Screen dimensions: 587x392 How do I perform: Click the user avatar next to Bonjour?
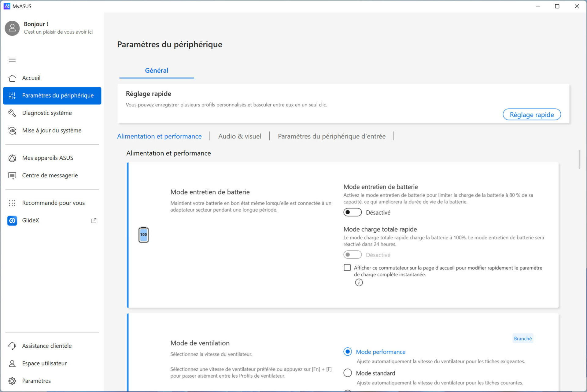point(12,28)
